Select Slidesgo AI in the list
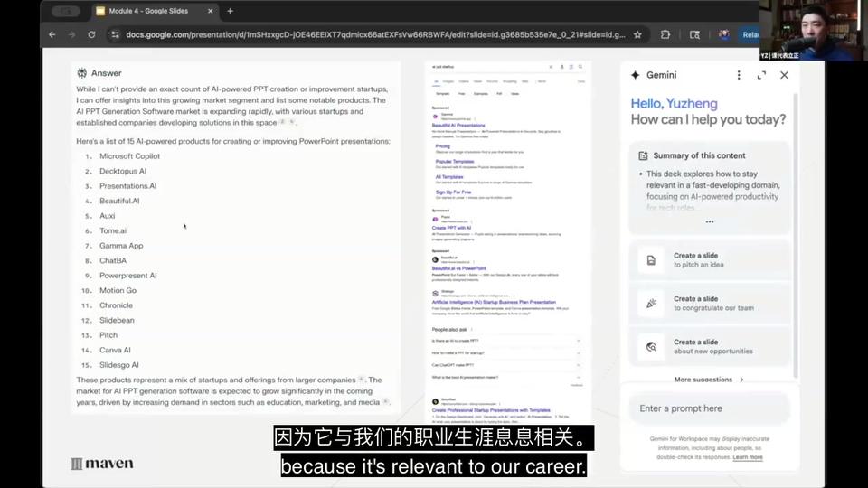Image resolution: width=868 pixels, height=488 pixels. pos(119,365)
